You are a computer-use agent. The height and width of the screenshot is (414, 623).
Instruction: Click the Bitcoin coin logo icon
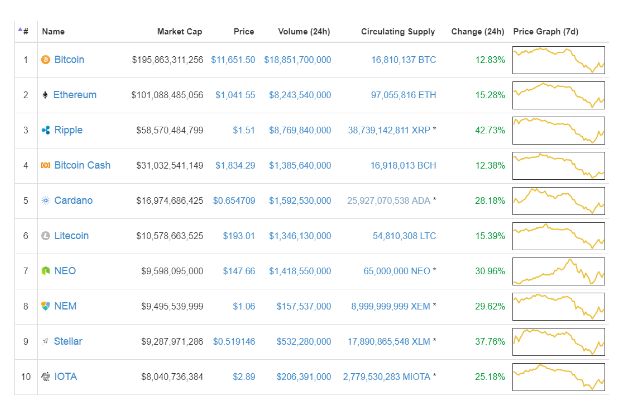[46, 60]
